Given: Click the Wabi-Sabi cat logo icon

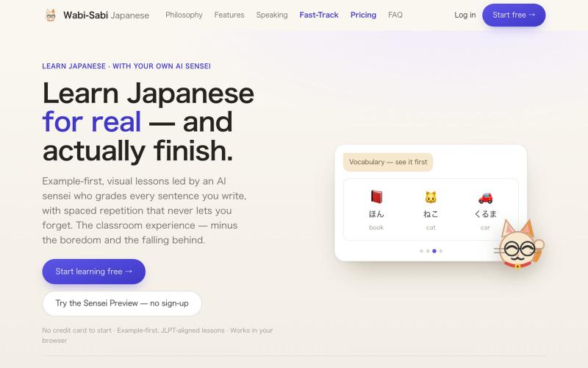Looking at the screenshot, I should (x=51, y=15).
